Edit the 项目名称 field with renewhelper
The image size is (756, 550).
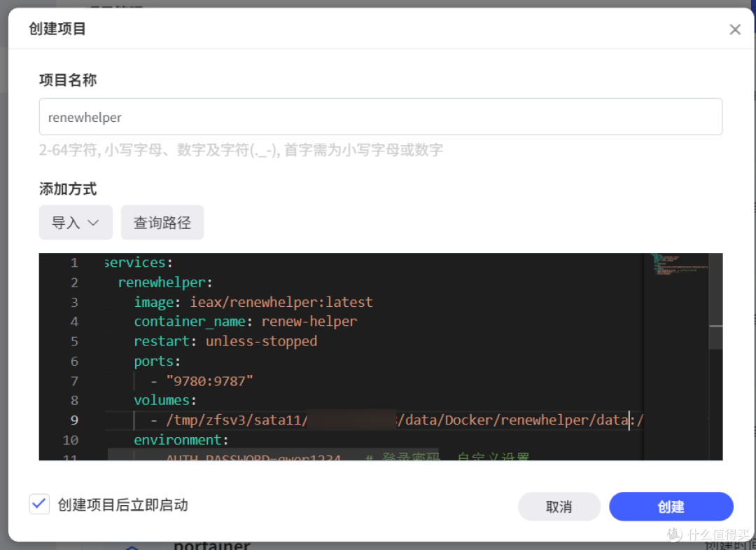click(x=380, y=117)
